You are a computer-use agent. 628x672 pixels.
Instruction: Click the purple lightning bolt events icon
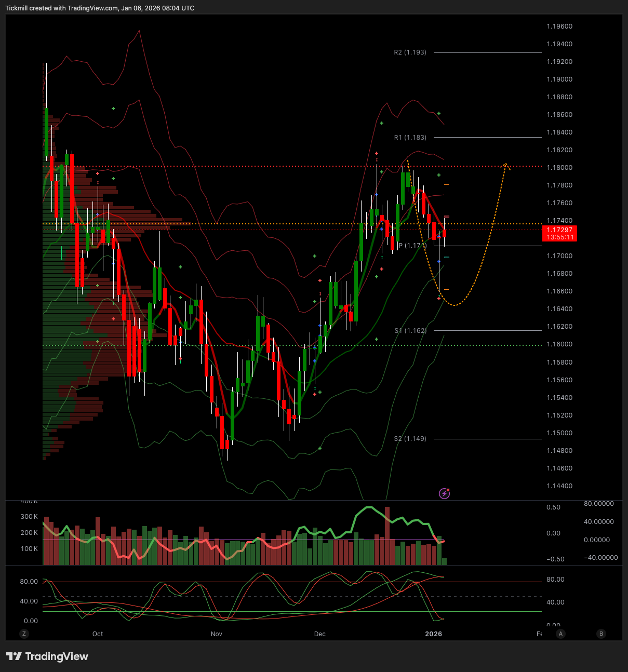444,493
